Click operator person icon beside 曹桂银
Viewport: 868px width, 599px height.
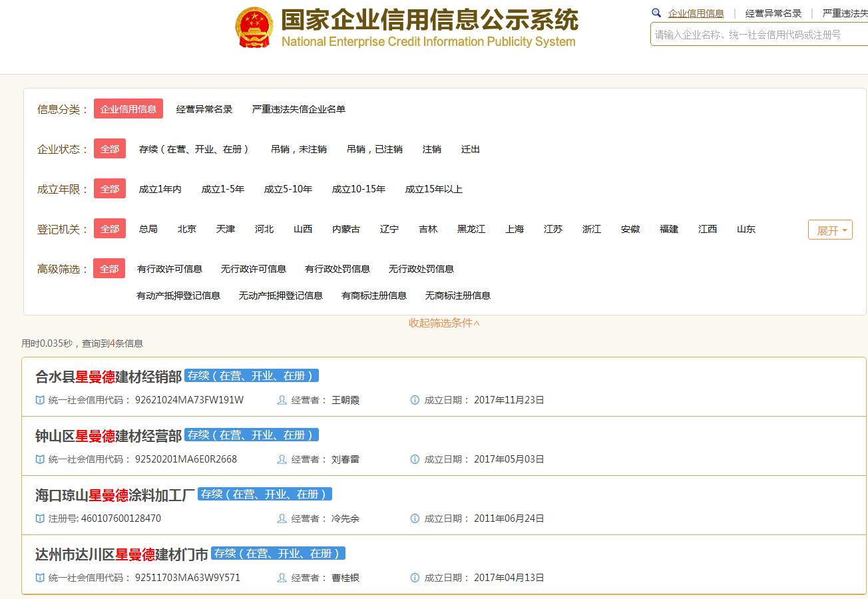[x=282, y=578]
